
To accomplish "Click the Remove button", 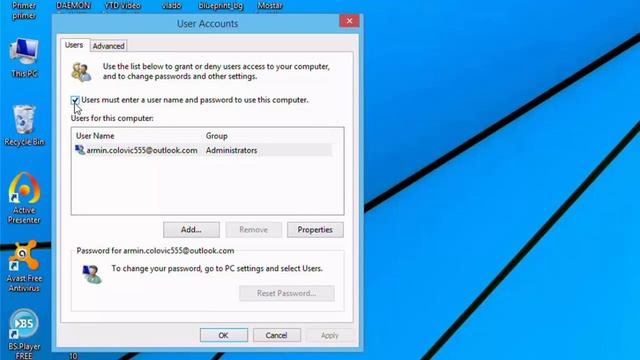I will point(253,230).
